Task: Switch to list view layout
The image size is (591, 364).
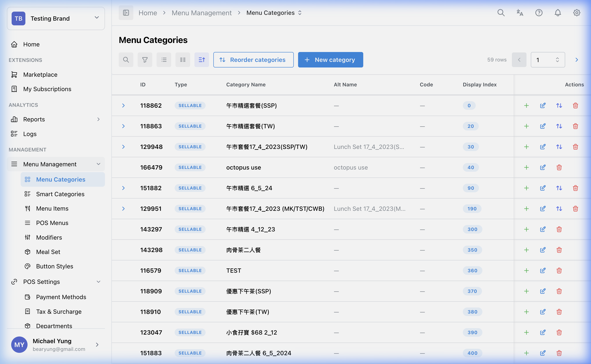Action: [164, 60]
